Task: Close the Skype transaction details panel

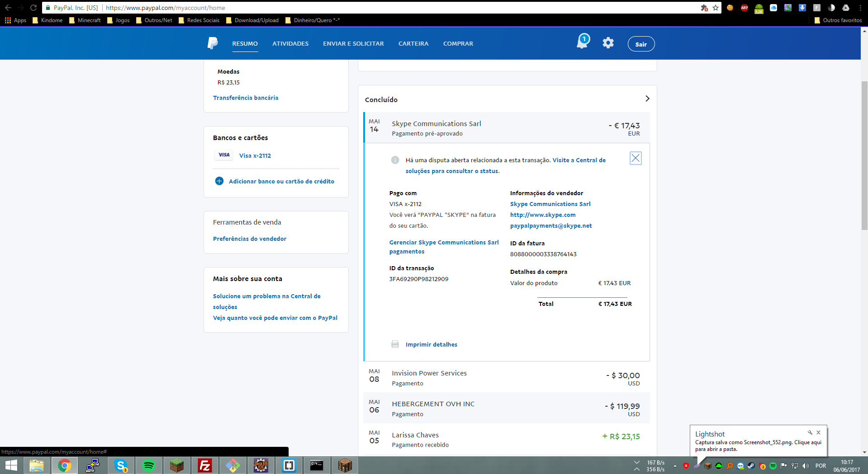Action: (x=636, y=158)
